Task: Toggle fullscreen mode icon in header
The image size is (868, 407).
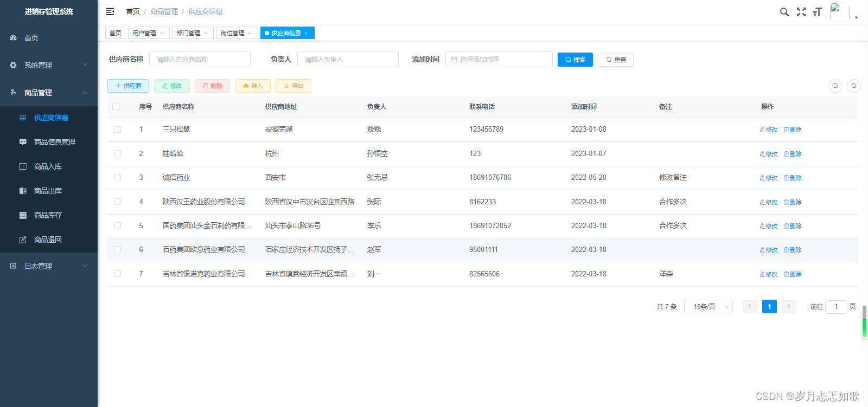Action: coord(801,12)
